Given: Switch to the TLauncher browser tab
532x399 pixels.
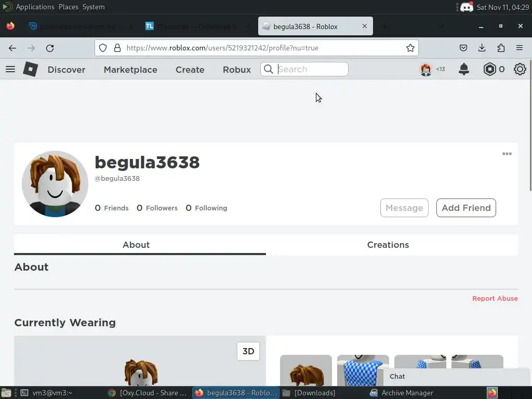Looking at the screenshot, I should click(x=197, y=26).
